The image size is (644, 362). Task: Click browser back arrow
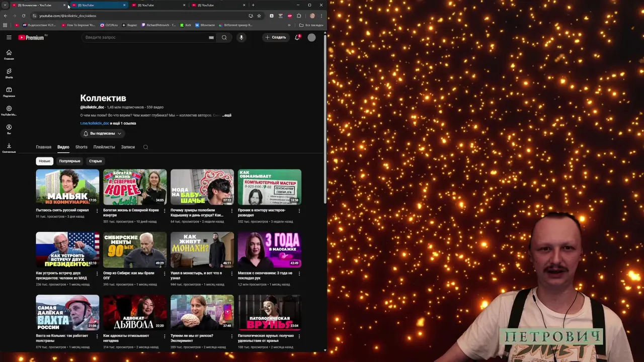[6, 16]
